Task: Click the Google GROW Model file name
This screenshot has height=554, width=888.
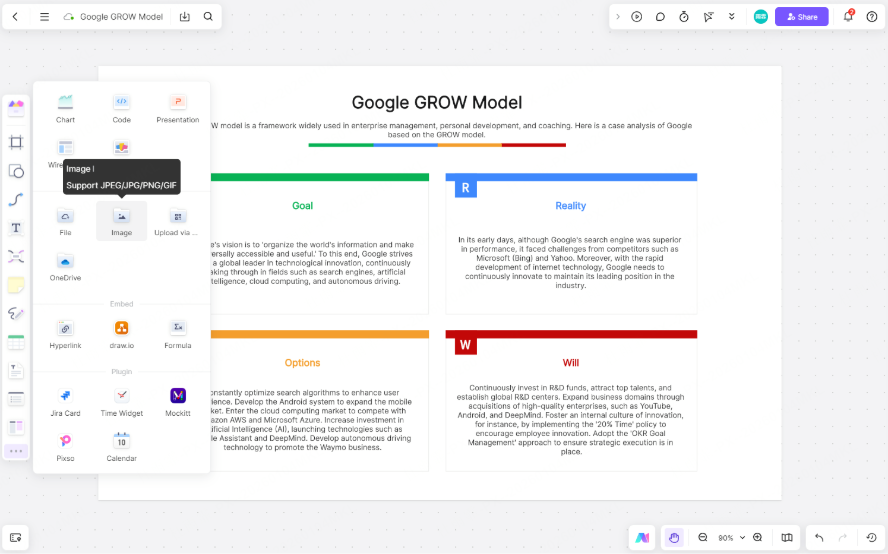Action: click(x=121, y=17)
